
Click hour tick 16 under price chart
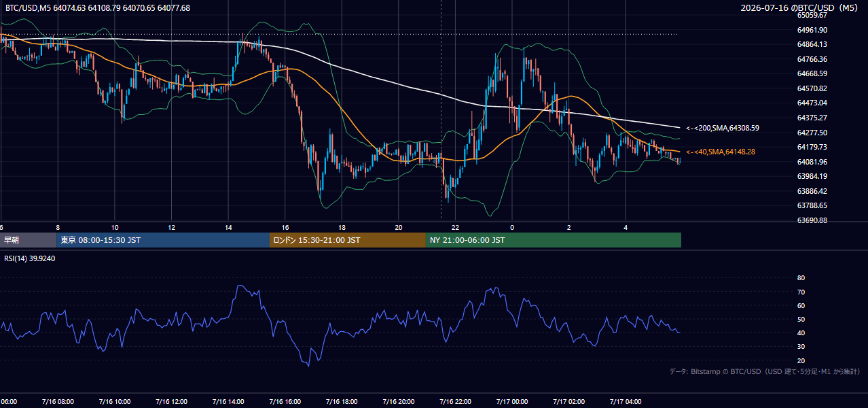[x=285, y=227]
